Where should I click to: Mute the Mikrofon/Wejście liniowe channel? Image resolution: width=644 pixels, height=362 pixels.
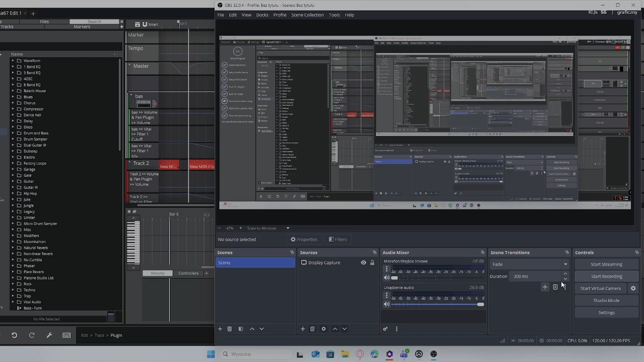click(386, 278)
